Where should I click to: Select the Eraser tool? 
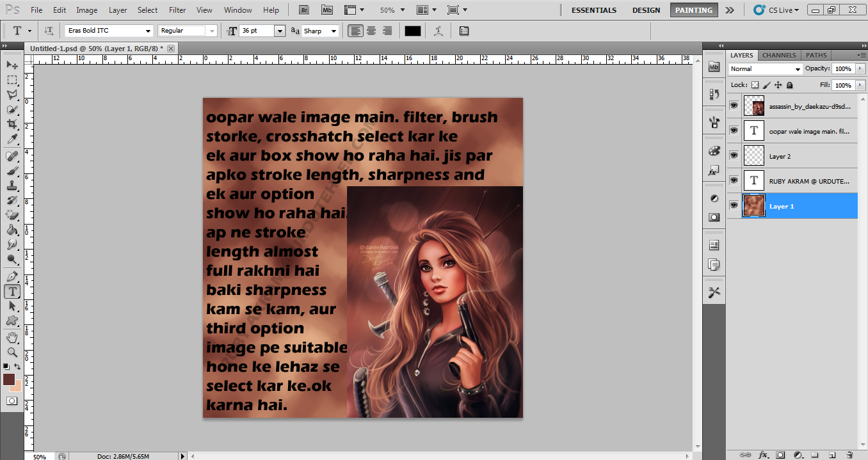pos(12,215)
